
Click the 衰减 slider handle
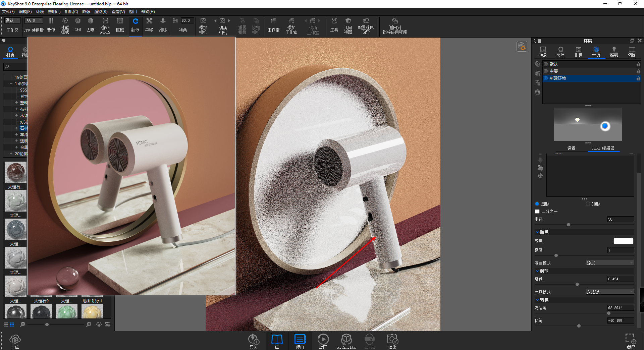click(x=577, y=284)
